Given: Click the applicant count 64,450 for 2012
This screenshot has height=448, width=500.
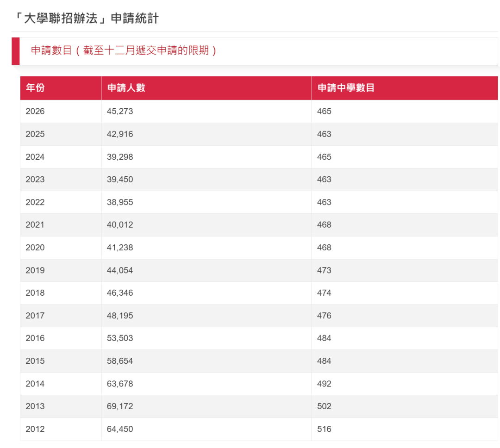Looking at the screenshot, I should [119, 429].
